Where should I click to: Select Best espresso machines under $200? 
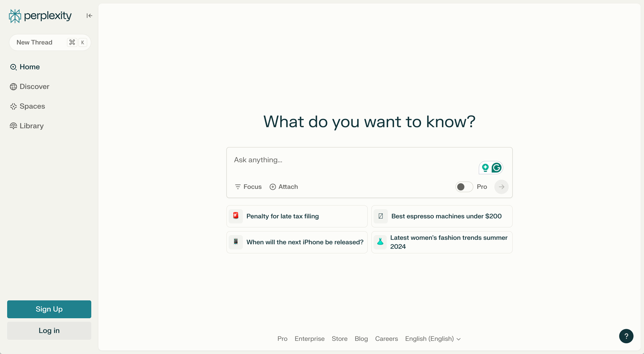tap(442, 216)
